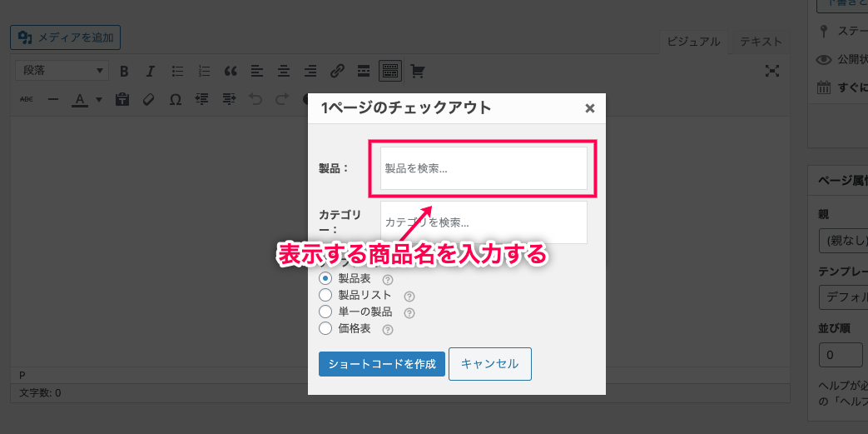
Task: Switch to the テキスト editor tab
Action: [761, 42]
